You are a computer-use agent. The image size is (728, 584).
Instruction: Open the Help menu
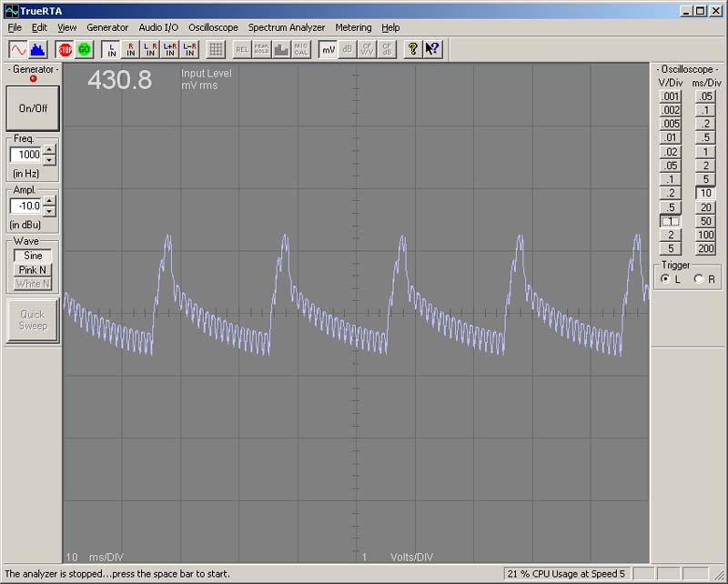pos(390,27)
